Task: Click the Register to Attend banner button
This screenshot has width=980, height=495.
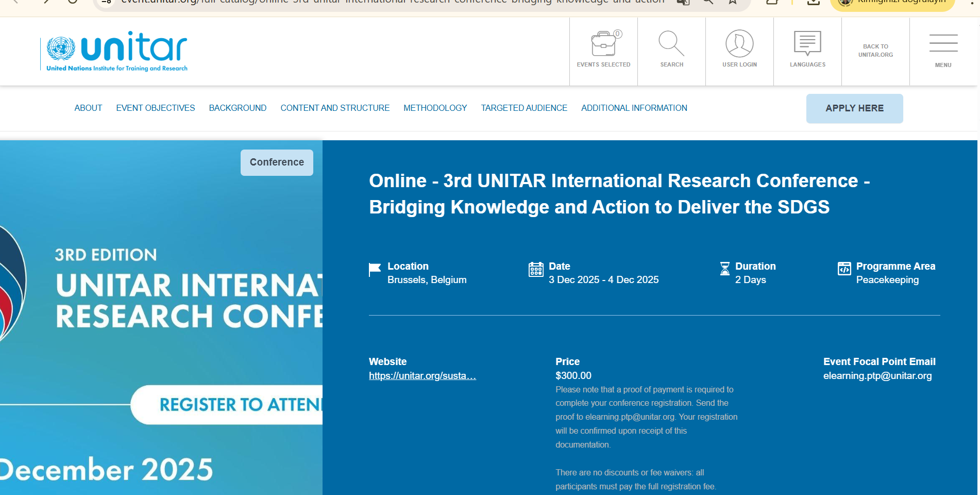Action: click(x=227, y=405)
